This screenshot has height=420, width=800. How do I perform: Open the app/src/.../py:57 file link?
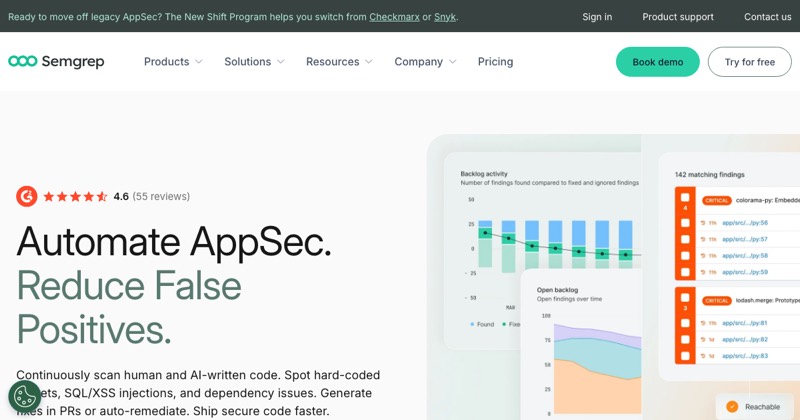point(745,239)
